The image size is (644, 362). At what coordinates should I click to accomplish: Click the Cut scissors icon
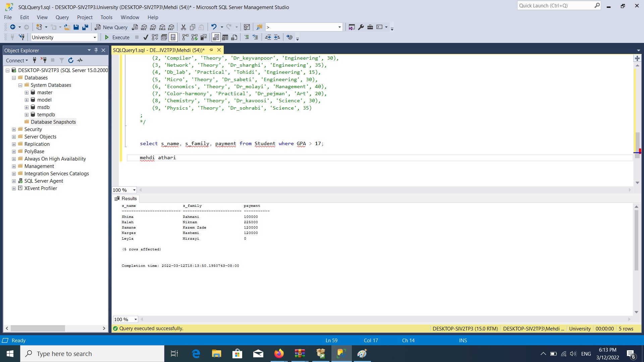[183, 27]
